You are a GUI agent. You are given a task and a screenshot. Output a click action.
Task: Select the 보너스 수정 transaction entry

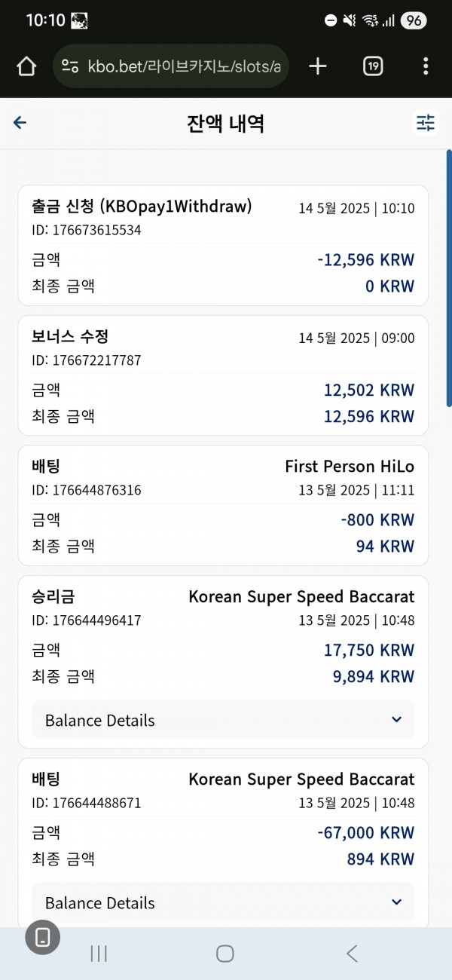[223, 375]
